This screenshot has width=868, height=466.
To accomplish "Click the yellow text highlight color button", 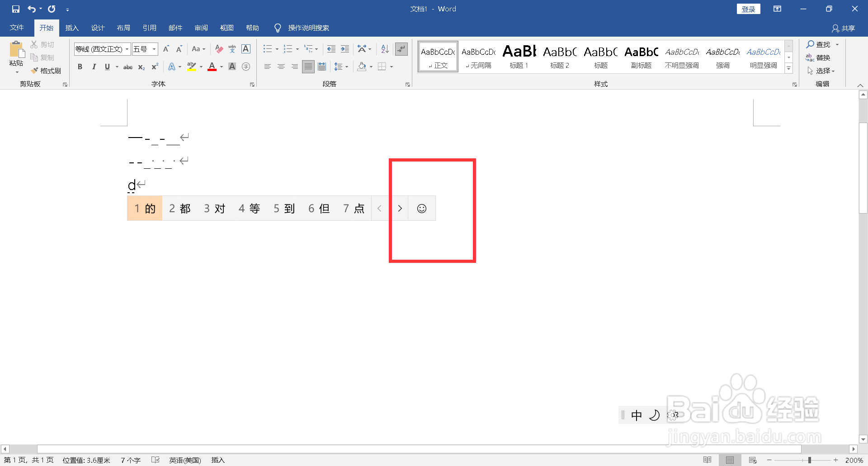I will coord(192,67).
